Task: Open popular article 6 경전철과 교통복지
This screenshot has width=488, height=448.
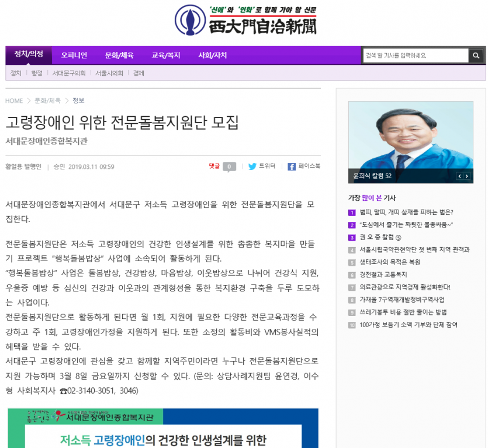Action: point(383,275)
